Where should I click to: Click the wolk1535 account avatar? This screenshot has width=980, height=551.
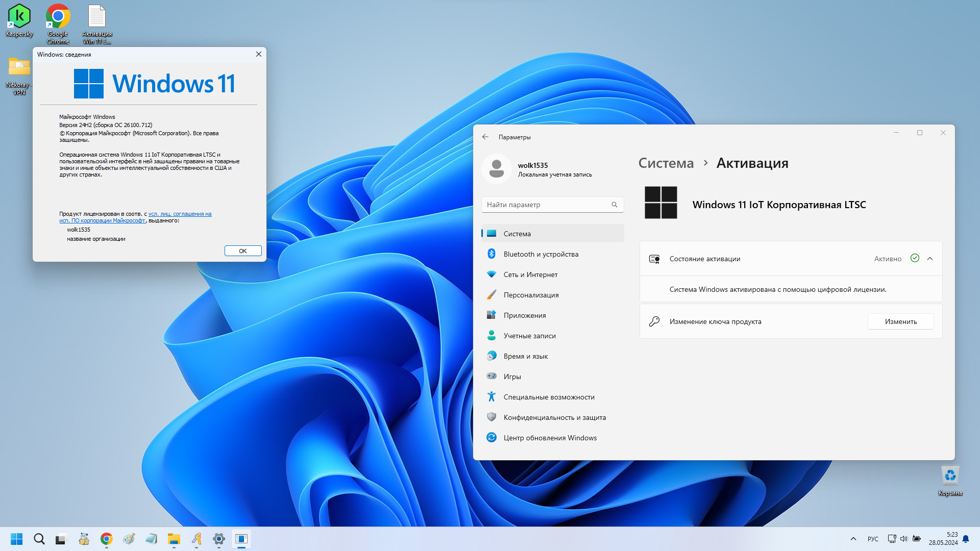point(497,169)
